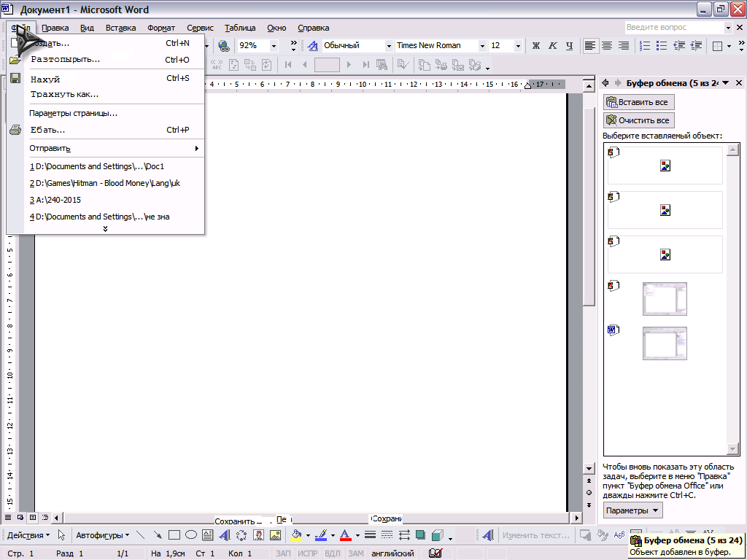The height and width of the screenshot is (560, 747).
Task: Align text to the right
Action: point(623,46)
